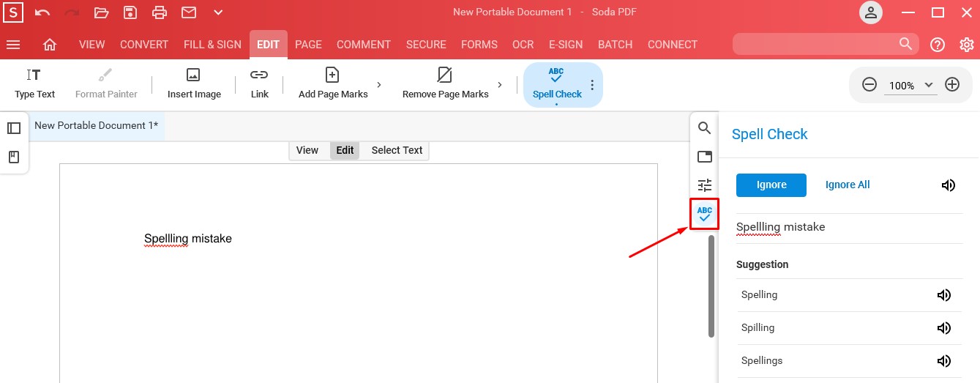Open the snapshot panel icon in right strip

pyautogui.click(x=704, y=156)
